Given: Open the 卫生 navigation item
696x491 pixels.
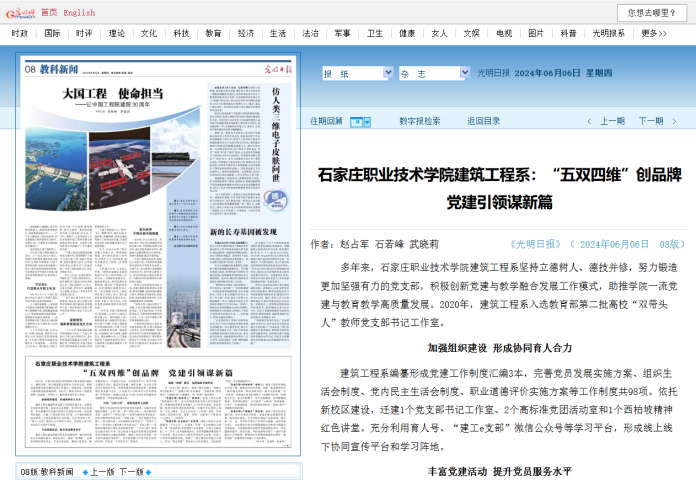Looking at the screenshot, I should (x=375, y=33).
